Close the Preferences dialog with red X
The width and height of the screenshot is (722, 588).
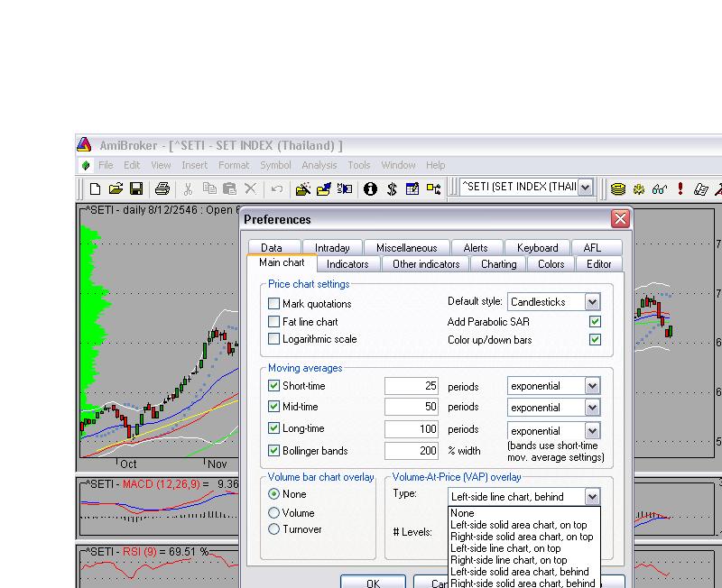coord(620,218)
